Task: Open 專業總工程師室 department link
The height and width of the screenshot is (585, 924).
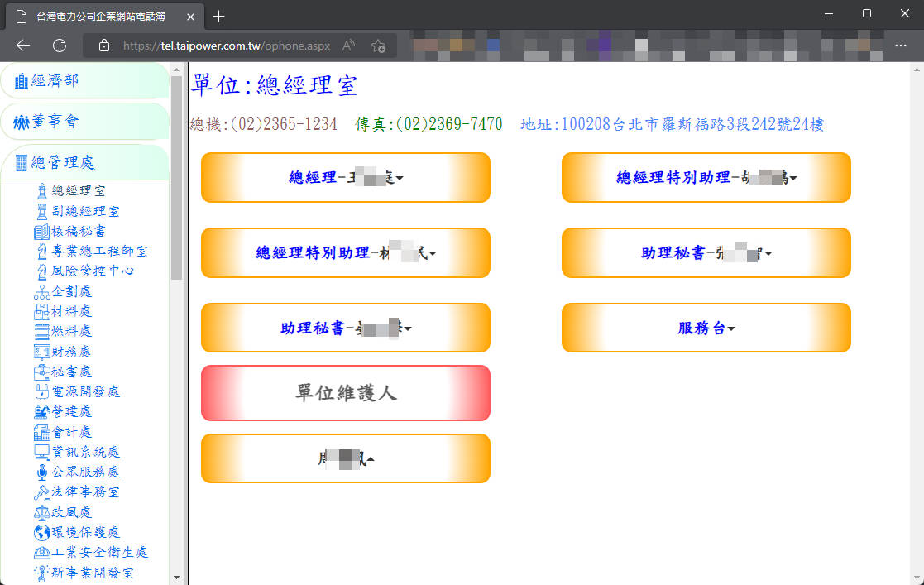Action: (x=99, y=252)
